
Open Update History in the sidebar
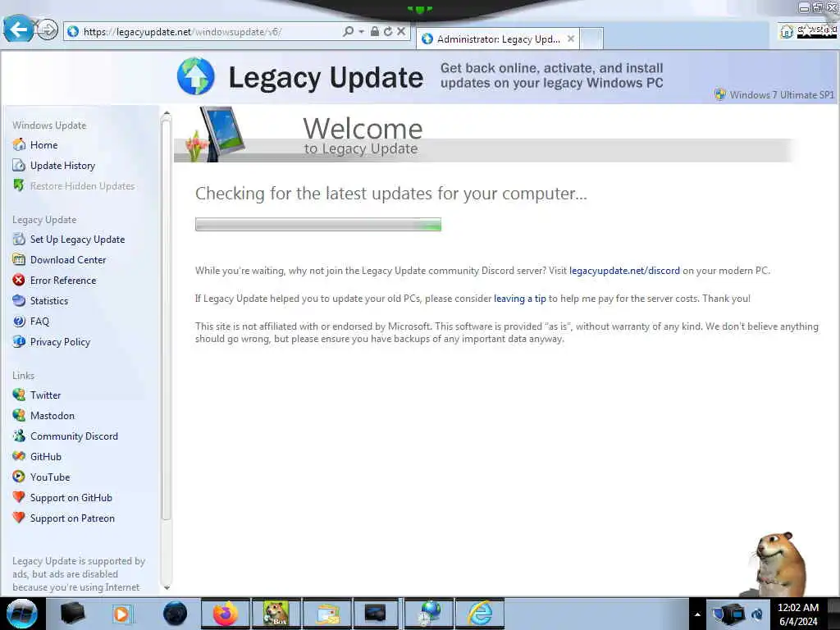tap(62, 166)
